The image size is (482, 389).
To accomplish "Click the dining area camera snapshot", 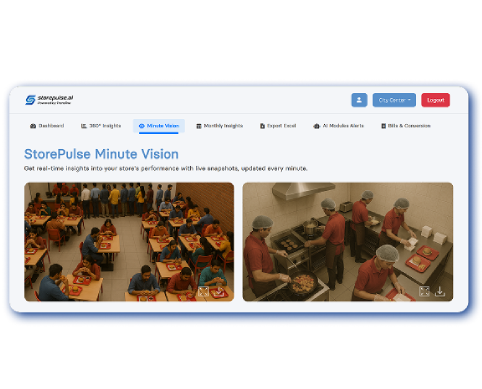I will tap(129, 242).
